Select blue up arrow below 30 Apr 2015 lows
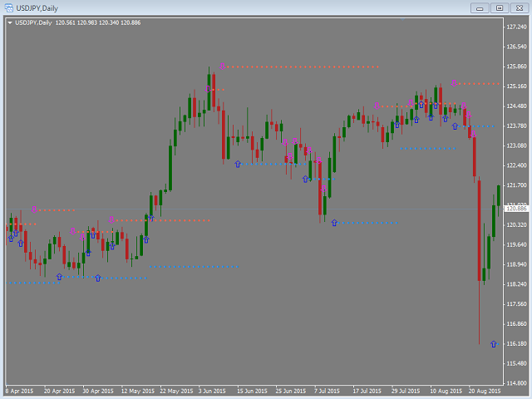The width and height of the screenshot is (532, 399). coord(98,278)
